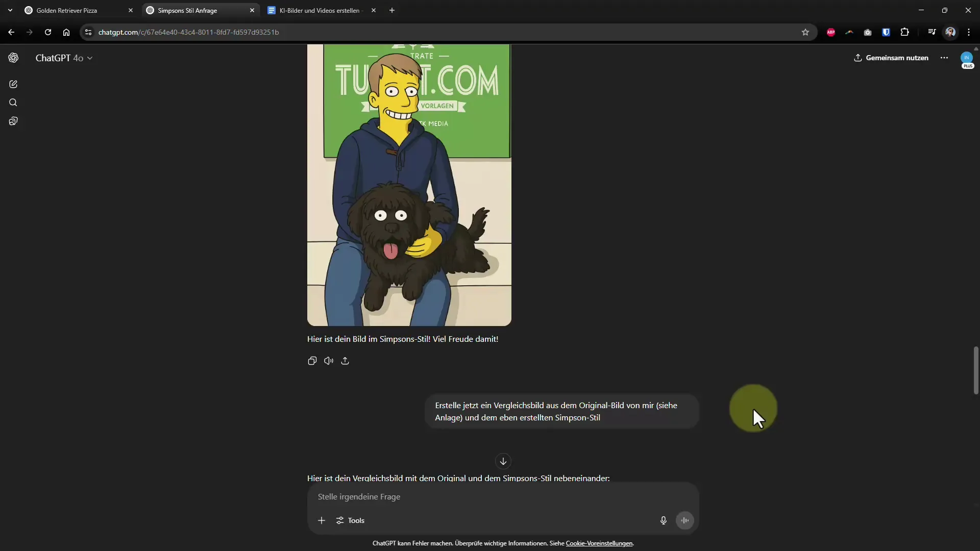Expand the ChatGPT 4o model selector
The width and height of the screenshot is (980, 551).
pyautogui.click(x=64, y=58)
